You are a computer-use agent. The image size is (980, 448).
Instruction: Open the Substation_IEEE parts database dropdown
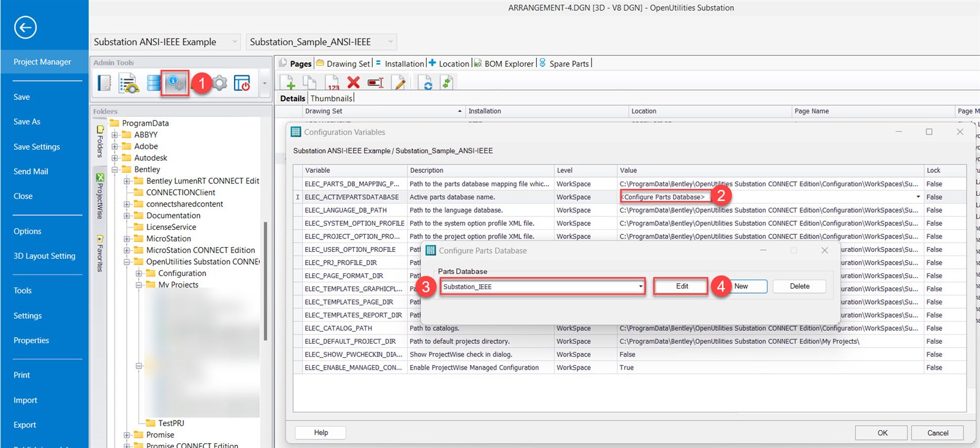click(640, 286)
